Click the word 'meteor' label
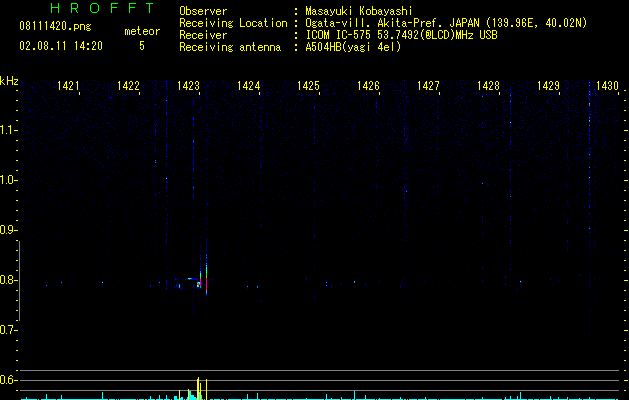The image size is (629, 400). pyautogui.click(x=142, y=31)
